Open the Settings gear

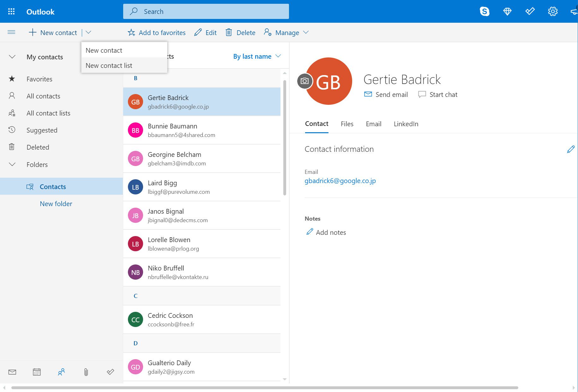coord(553,12)
